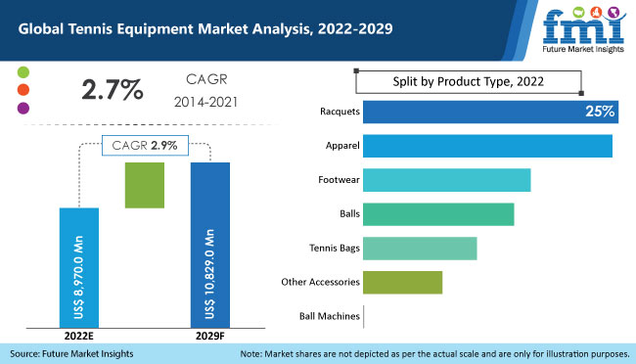This screenshot has height=364, width=636.
Task: Click the green dot
Action: pos(23,72)
